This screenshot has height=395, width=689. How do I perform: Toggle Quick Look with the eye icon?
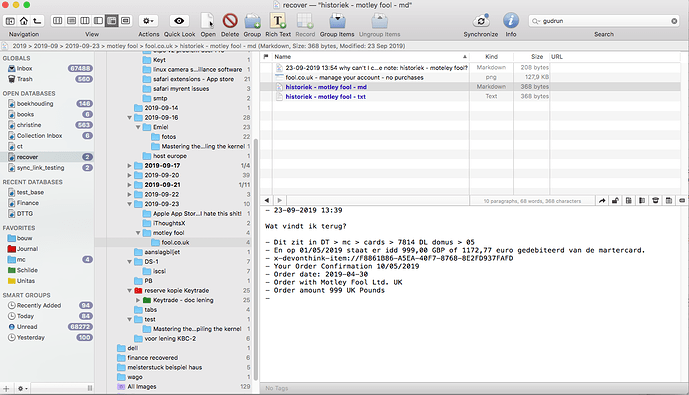tap(179, 21)
